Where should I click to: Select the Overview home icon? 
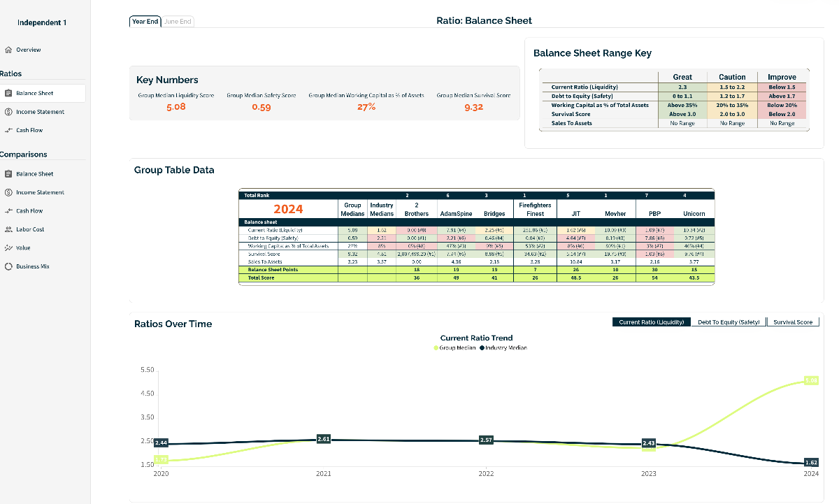point(9,50)
